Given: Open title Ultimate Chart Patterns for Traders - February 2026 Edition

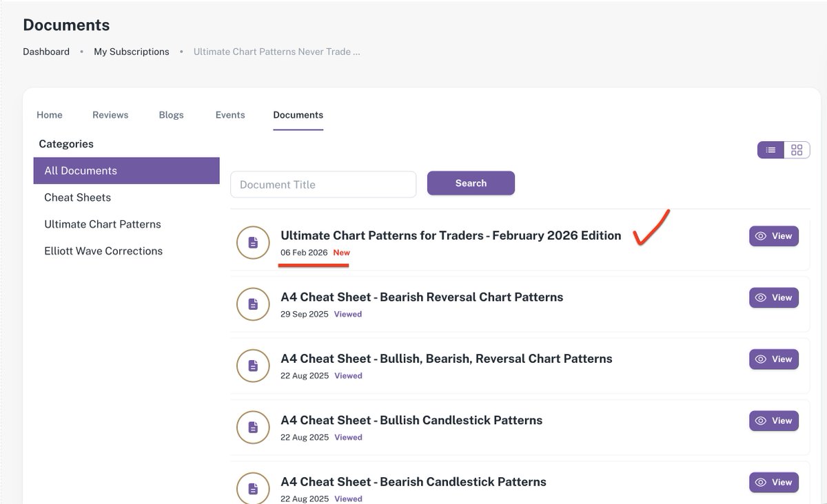Looking at the screenshot, I should click(x=451, y=235).
